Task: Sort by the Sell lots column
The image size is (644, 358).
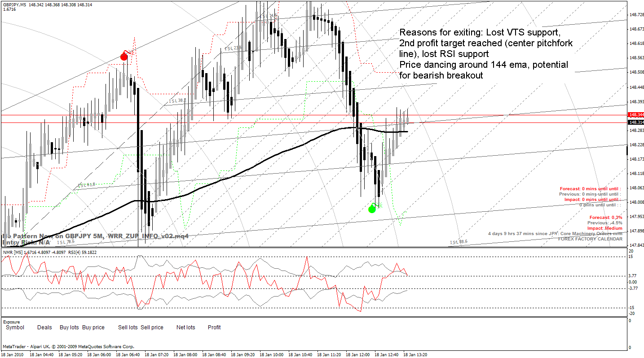Action: tap(128, 327)
